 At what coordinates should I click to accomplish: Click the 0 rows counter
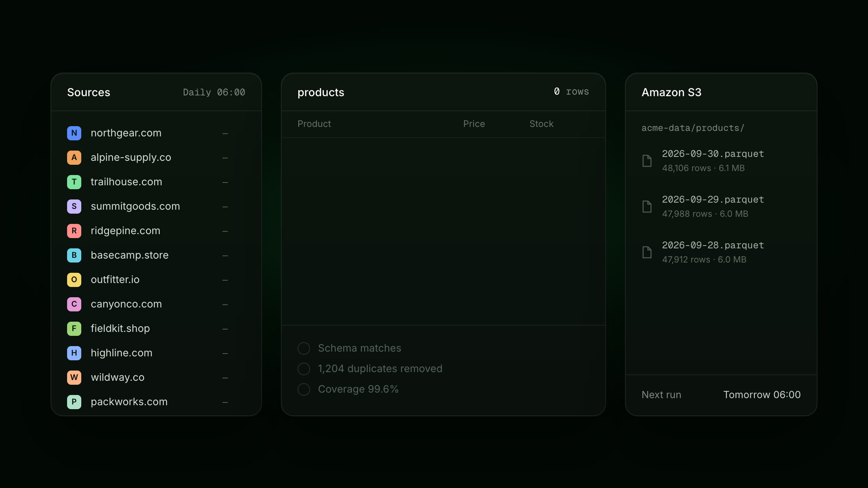coord(571,91)
